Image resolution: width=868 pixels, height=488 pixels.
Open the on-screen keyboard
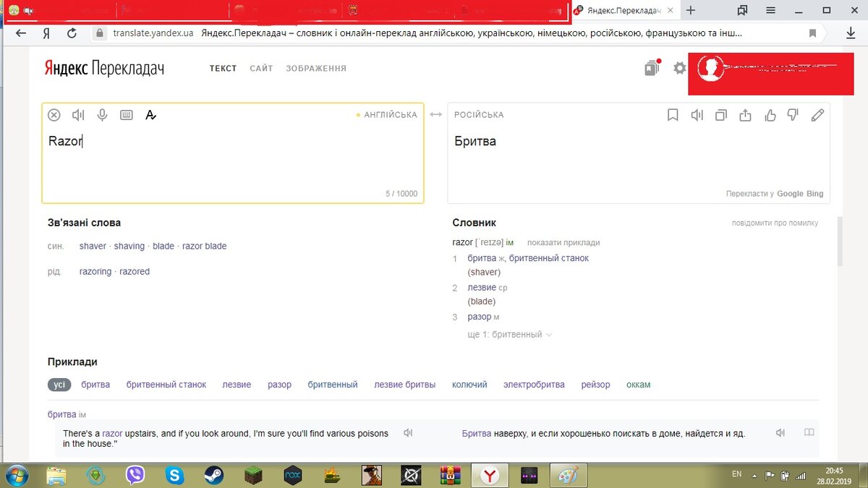(127, 115)
